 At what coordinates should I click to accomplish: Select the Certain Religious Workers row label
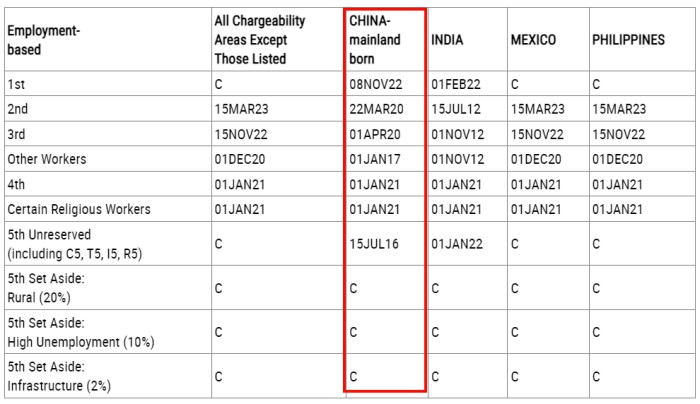coord(79,209)
